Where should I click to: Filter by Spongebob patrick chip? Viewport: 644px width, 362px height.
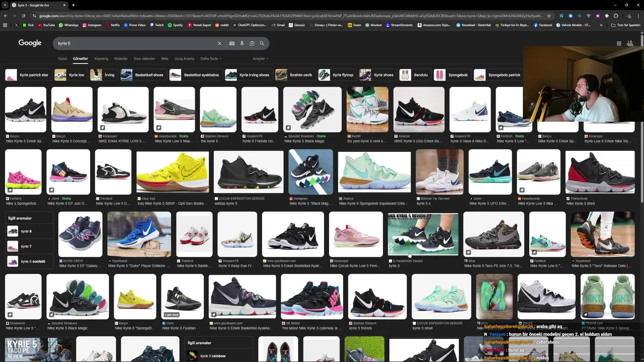(x=498, y=75)
